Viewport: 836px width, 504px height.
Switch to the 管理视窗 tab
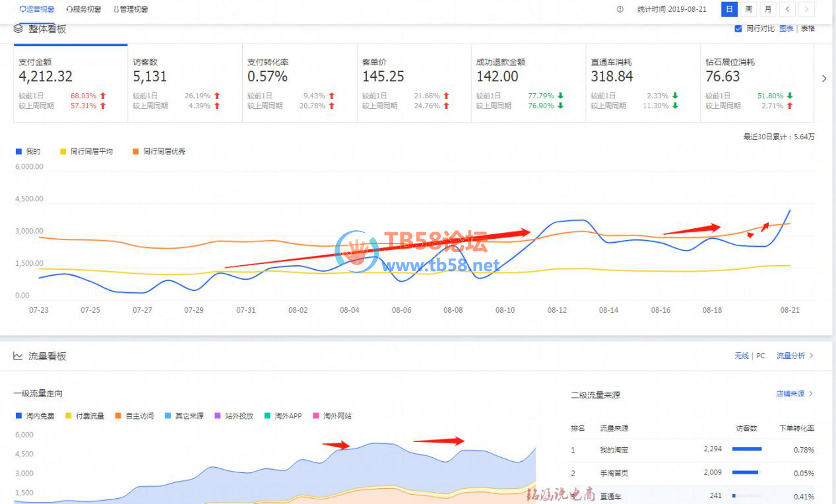tap(131, 9)
